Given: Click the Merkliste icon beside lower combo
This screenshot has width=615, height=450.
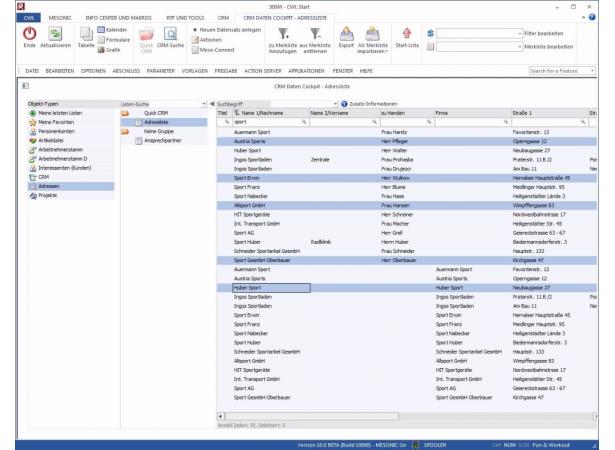Looking at the screenshot, I should point(430,47).
